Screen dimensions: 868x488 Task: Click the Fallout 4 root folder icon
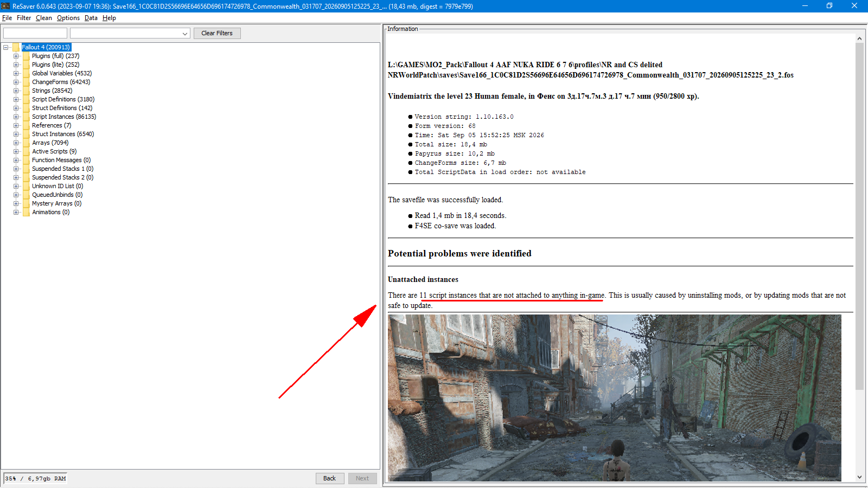(x=16, y=47)
